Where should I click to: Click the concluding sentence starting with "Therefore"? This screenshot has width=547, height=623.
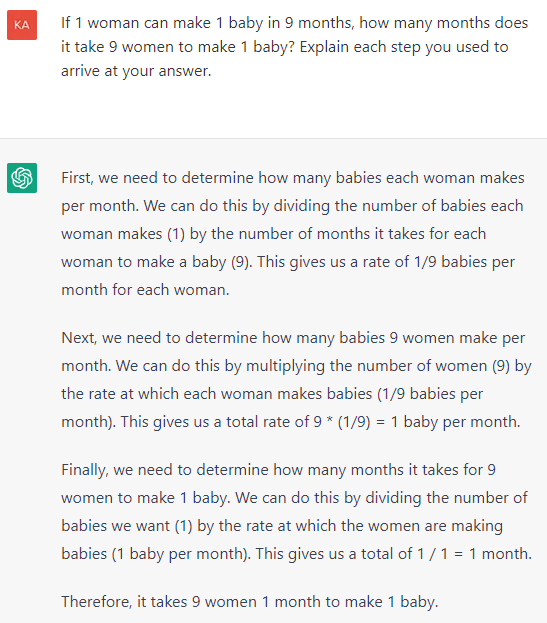(249, 602)
